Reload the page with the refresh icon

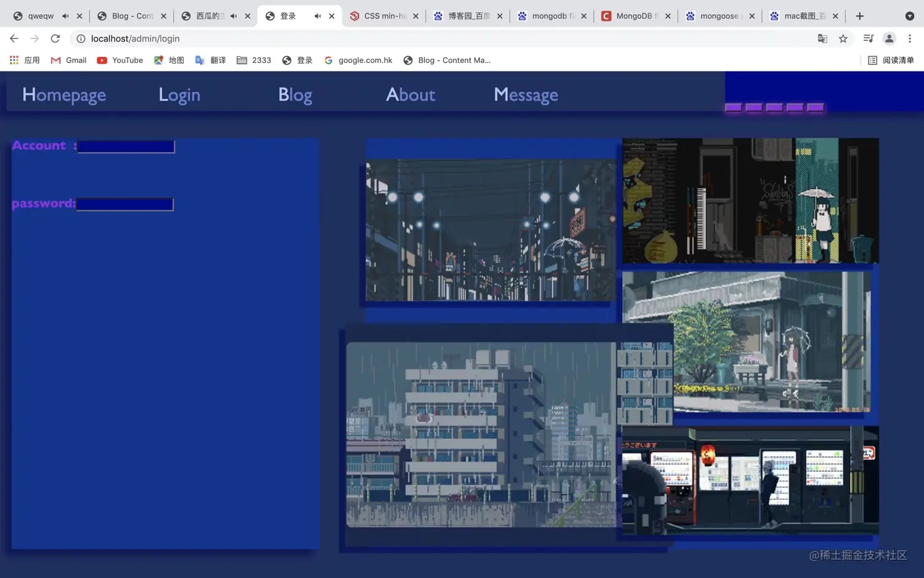56,39
